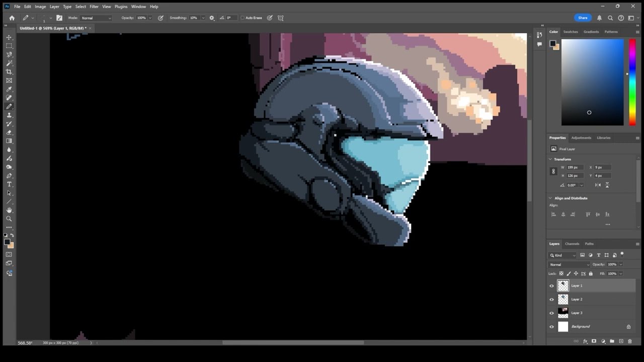This screenshot has height=362, width=644.
Task: Open the layer blend mode Normal dropdown
Action: point(569,264)
